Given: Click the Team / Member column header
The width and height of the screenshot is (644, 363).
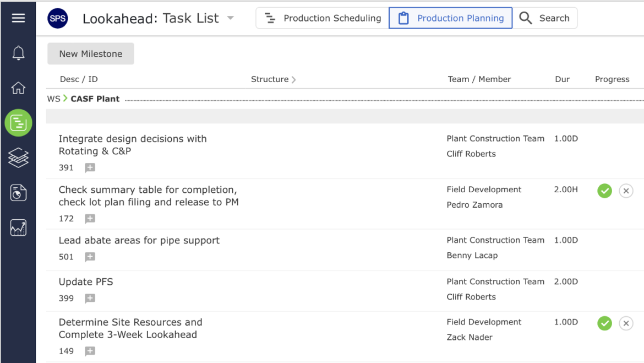Looking at the screenshot, I should [479, 79].
